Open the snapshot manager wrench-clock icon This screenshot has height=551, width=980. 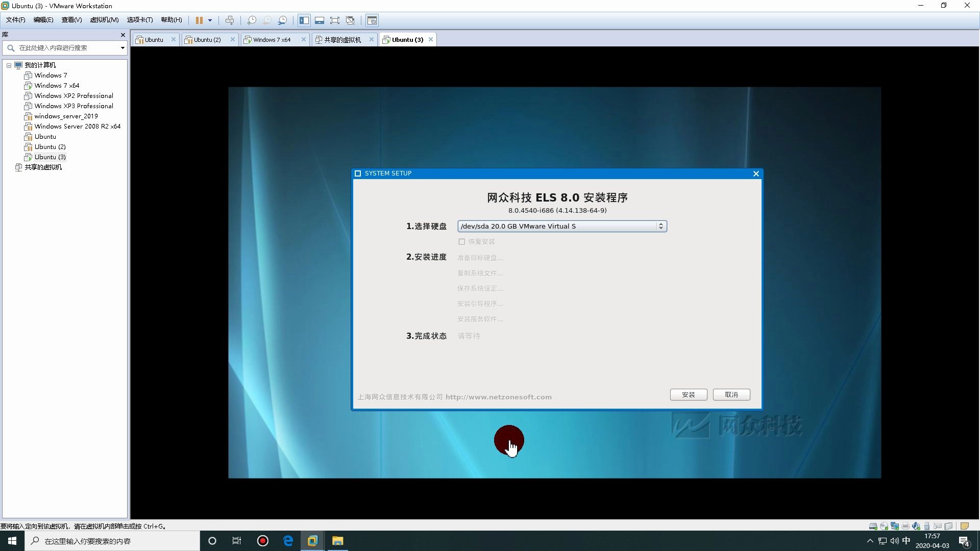[x=282, y=20]
